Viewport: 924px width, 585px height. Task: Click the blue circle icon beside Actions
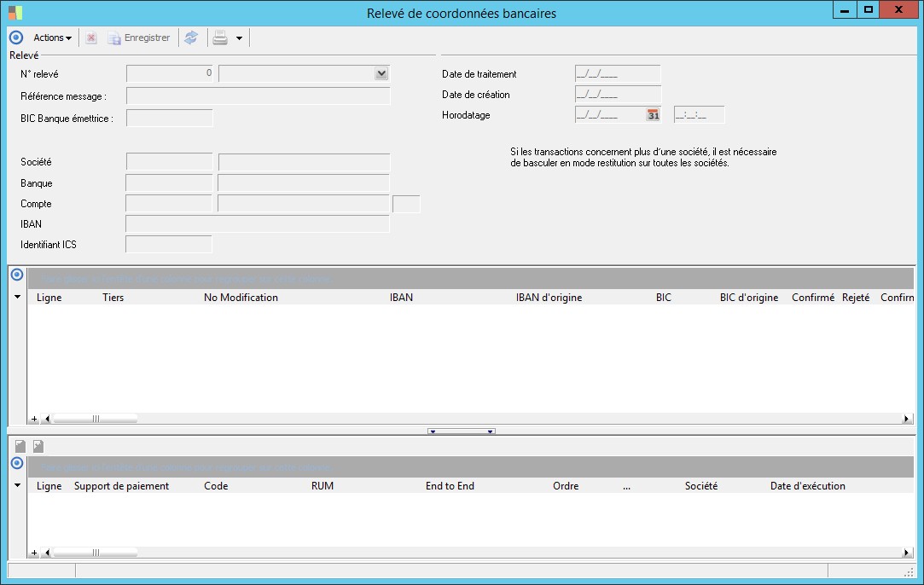(x=15, y=38)
